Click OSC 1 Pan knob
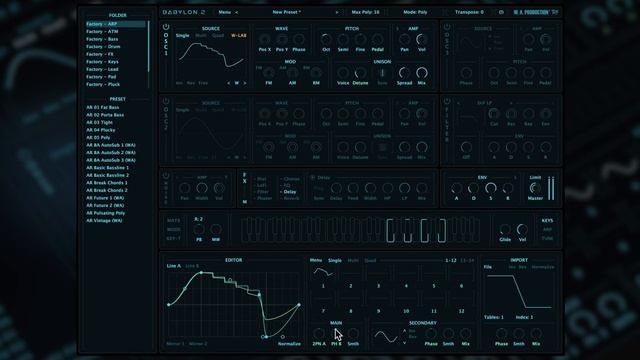640x360 pixels. (404, 40)
